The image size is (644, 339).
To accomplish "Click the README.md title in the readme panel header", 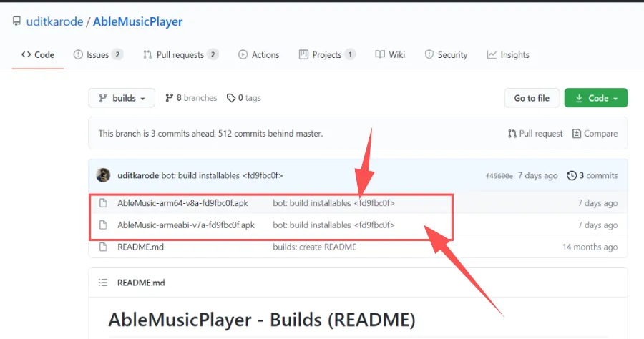I will [x=141, y=282].
